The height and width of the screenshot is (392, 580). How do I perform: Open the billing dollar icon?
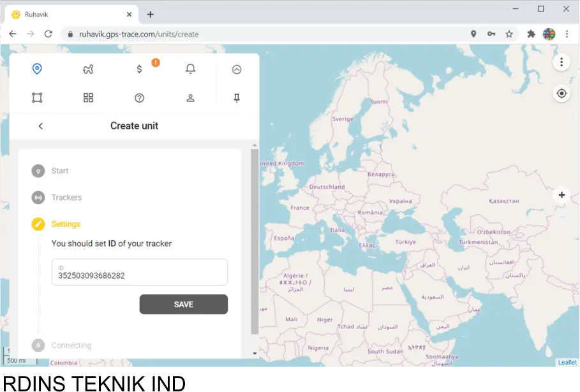coord(140,69)
